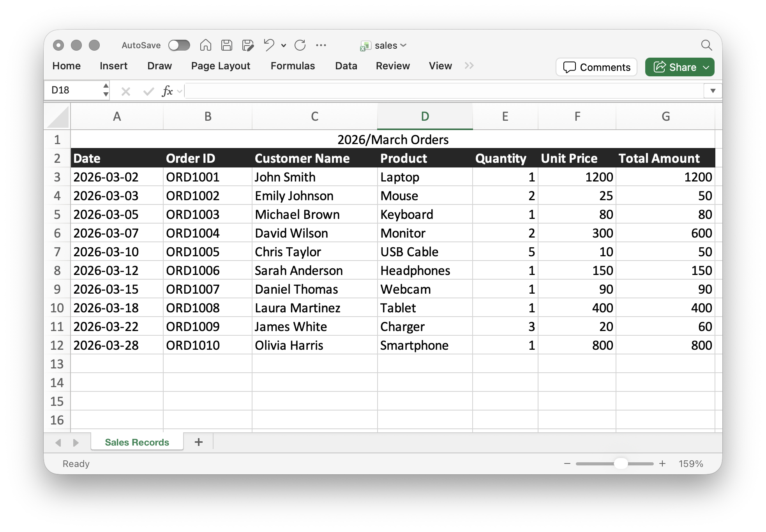The height and width of the screenshot is (532, 766).
Task: Click the add new sheet plus icon
Action: click(x=198, y=442)
